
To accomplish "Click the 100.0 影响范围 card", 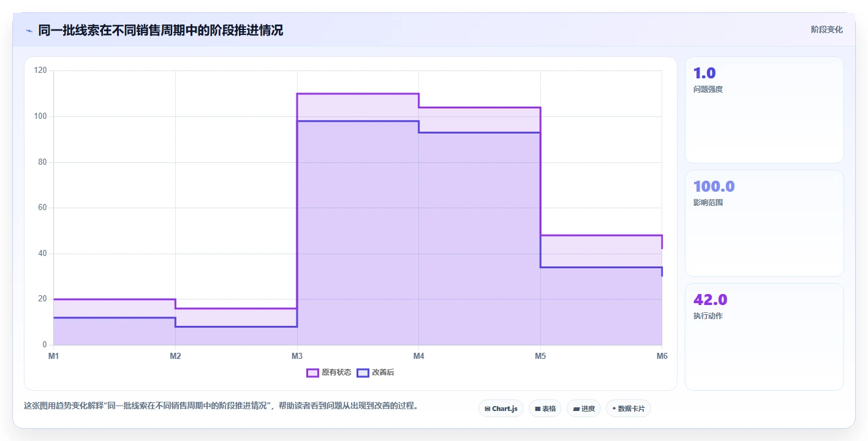I will (764, 224).
